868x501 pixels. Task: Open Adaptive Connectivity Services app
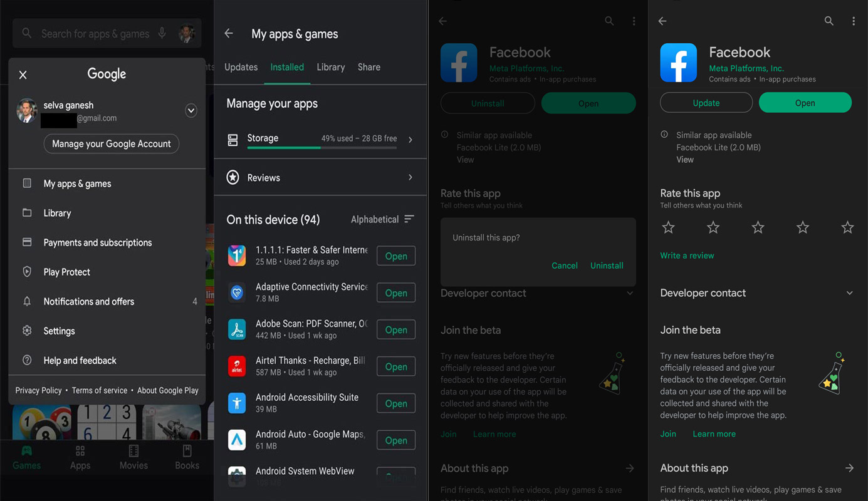click(396, 293)
